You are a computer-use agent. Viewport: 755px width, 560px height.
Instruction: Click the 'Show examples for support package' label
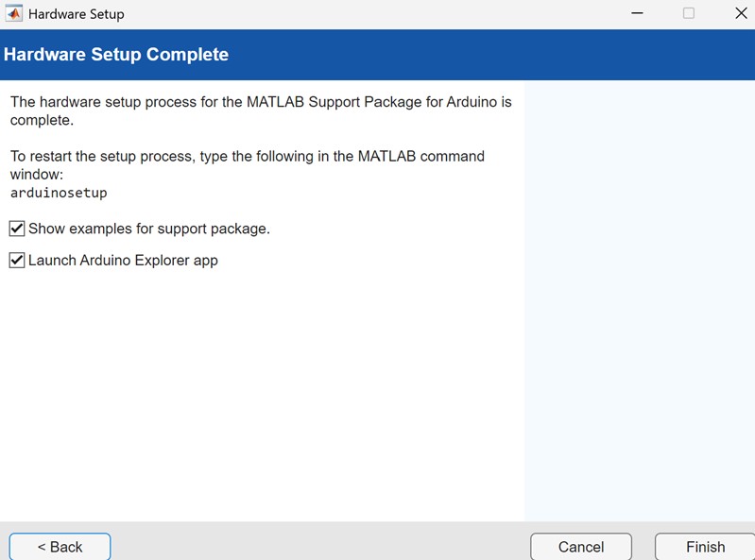pos(148,229)
